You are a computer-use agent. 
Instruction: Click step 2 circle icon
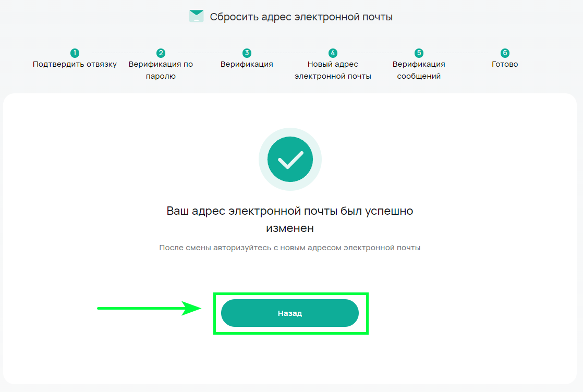[161, 53]
